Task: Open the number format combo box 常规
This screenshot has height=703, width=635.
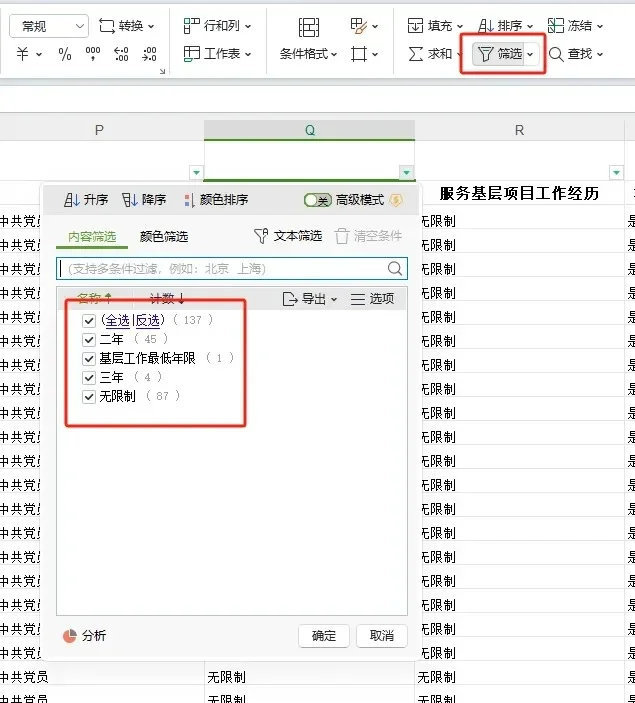Action: (48, 26)
